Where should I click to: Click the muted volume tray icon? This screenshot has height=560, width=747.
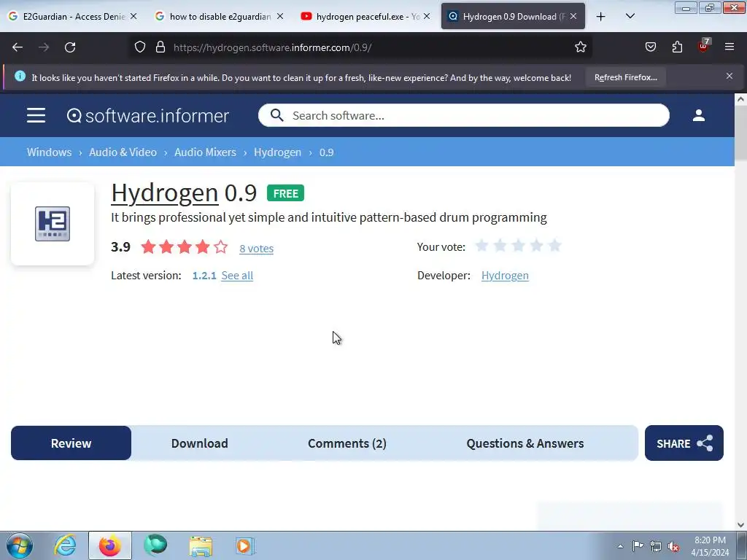click(673, 547)
